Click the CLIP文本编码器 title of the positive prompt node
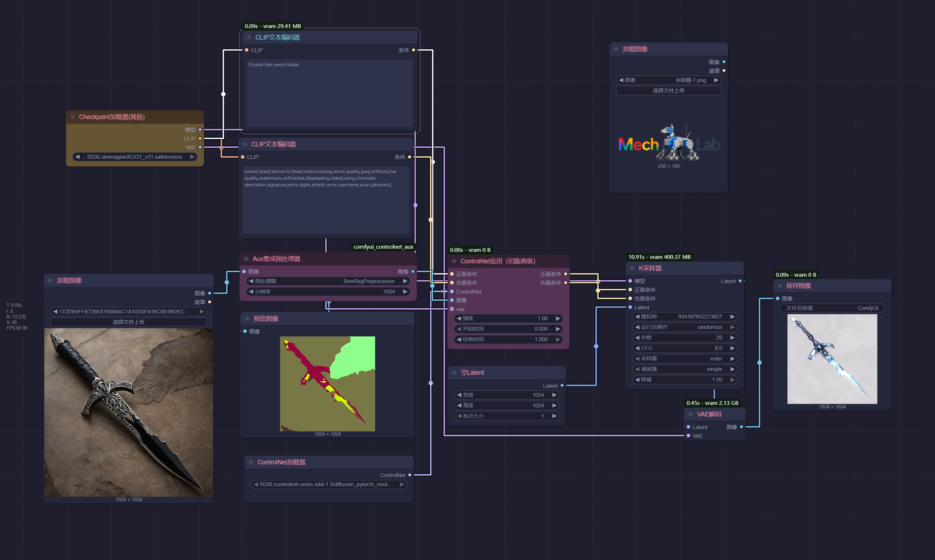Image resolution: width=935 pixels, height=560 pixels. point(277,37)
